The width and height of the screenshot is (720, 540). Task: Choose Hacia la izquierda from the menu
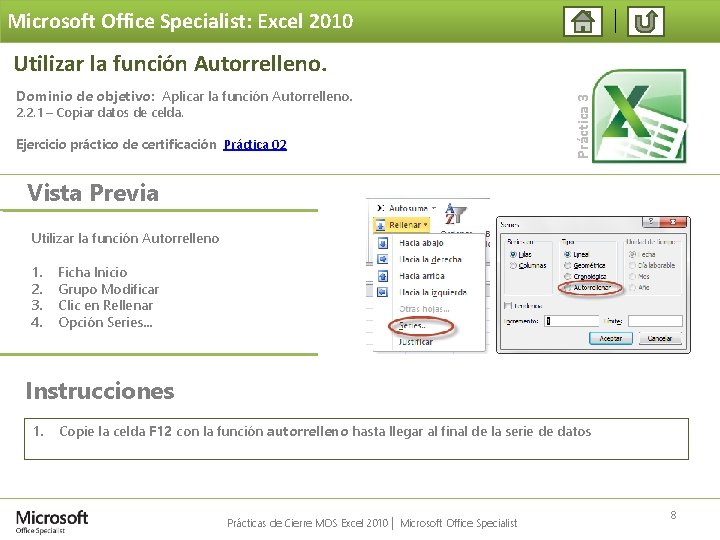pyautogui.click(x=433, y=292)
